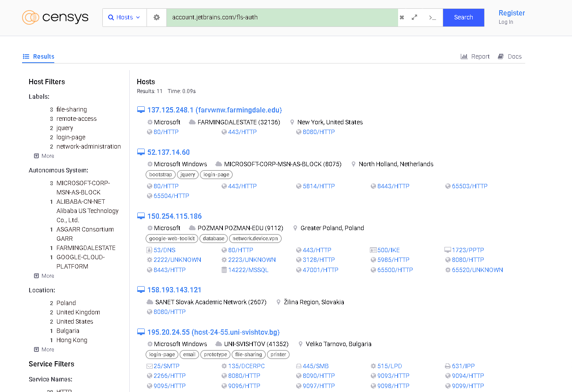Filter by ALIBABA-CN-NET autonomous system

point(87,211)
